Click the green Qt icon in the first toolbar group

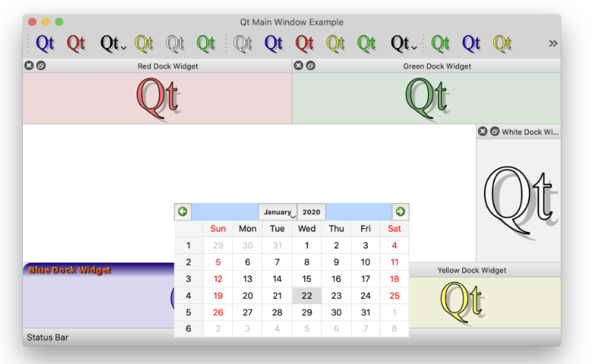tap(206, 44)
